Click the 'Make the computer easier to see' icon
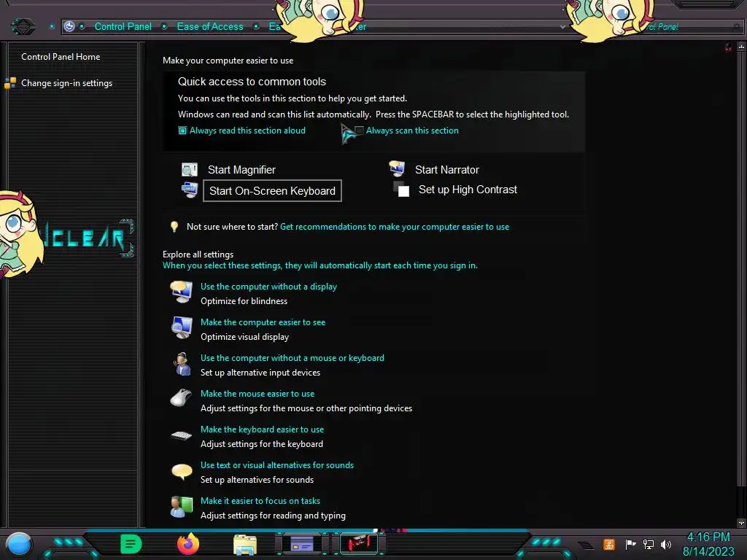The image size is (747, 560). click(x=182, y=327)
